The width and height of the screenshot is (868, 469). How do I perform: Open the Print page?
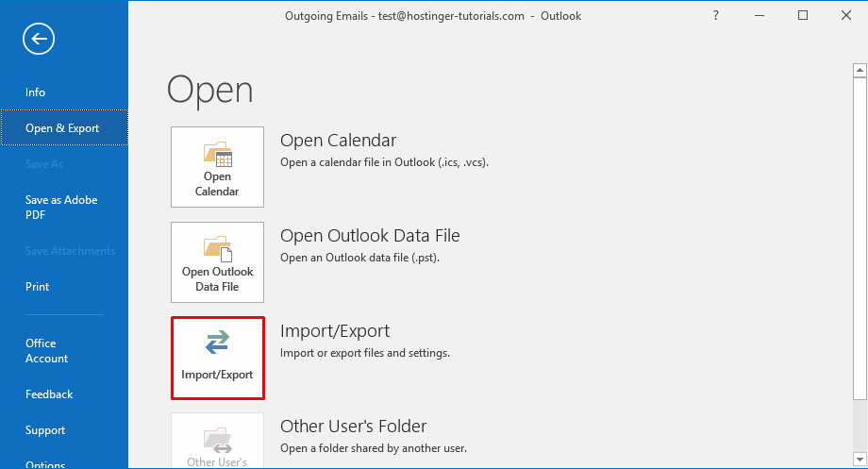(x=37, y=287)
